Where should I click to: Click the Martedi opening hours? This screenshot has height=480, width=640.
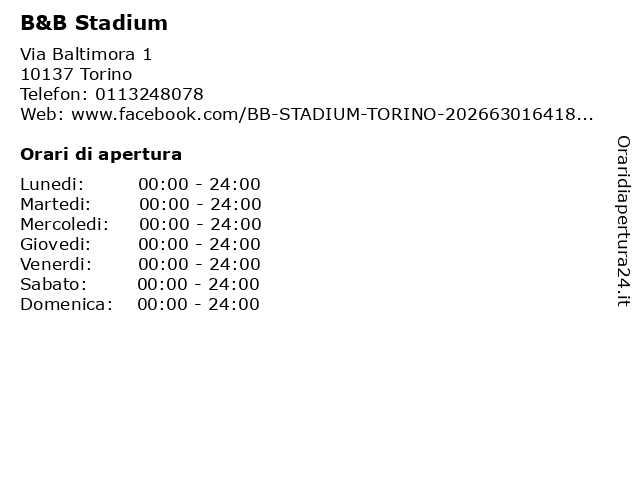click(x=200, y=204)
